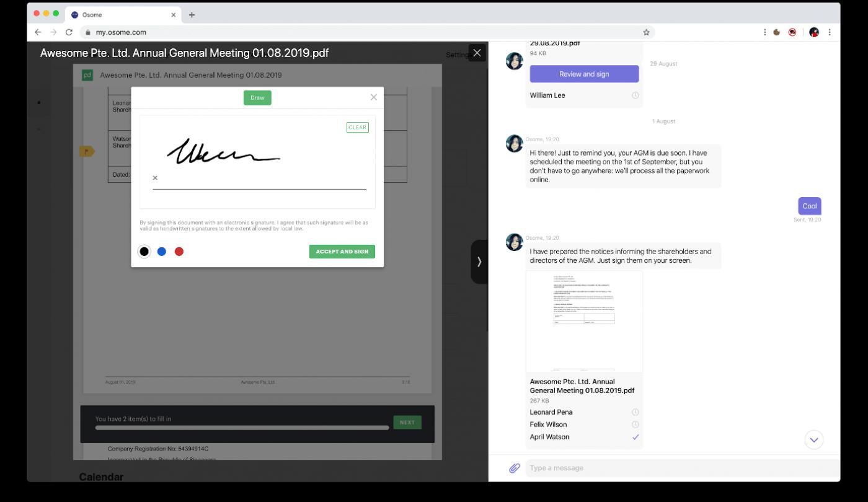Click pending clock icon beside William Lee
Image resolution: width=868 pixels, height=502 pixels.
pos(635,95)
